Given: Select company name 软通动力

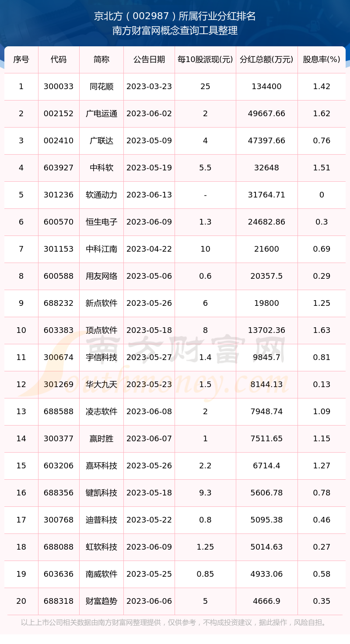Looking at the screenshot, I should pos(101,195).
